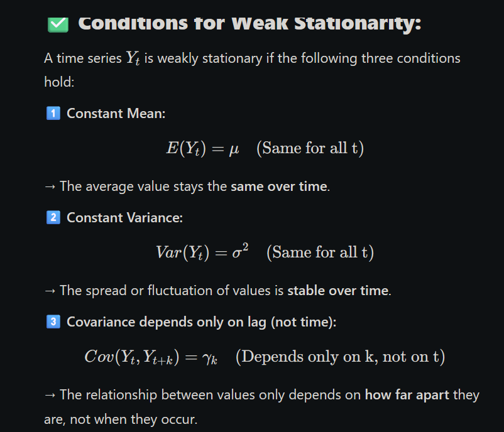The height and width of the screenshot is (432, 504).
Task: Click the blue number 2 emoji
Action: click(53, 217)
